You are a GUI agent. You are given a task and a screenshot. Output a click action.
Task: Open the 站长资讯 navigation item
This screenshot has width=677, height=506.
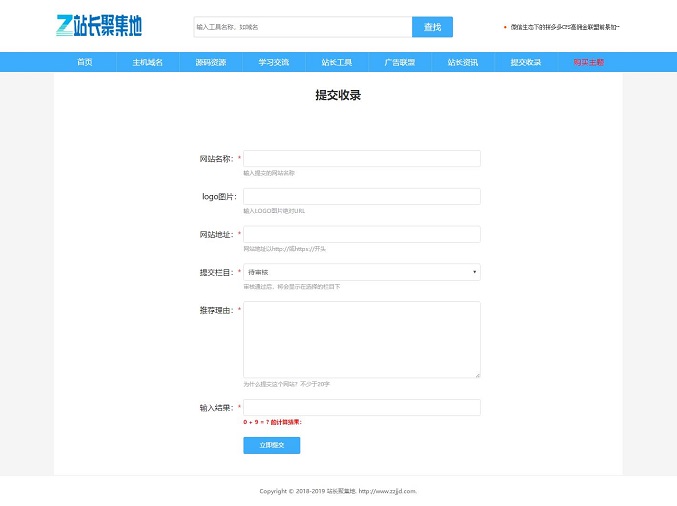(462, 62)
